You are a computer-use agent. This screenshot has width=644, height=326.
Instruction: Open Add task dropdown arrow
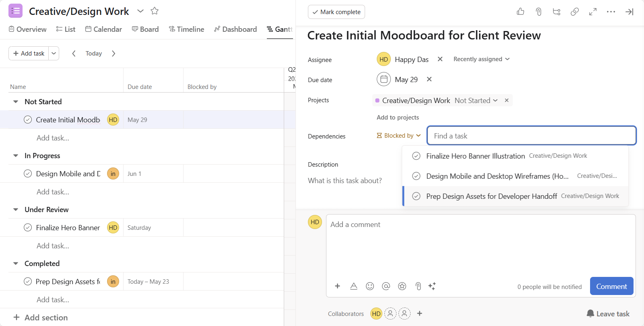pos(54,53)
